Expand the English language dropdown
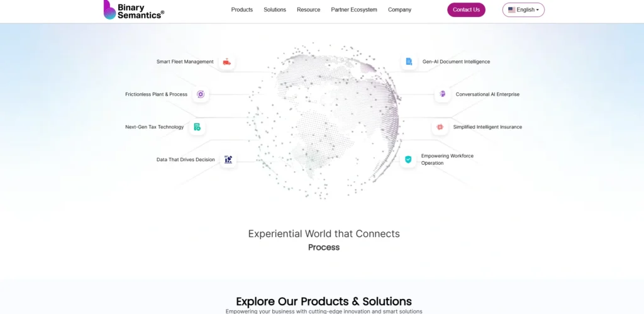Screen dimensions: 644x314 click(x=523, y=10)
